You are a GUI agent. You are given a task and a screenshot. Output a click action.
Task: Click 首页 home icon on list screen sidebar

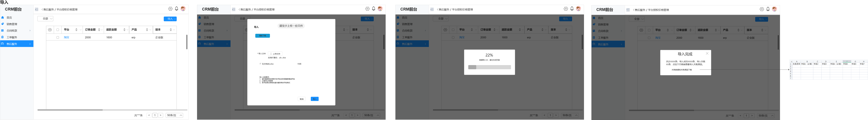coord(3,17)
